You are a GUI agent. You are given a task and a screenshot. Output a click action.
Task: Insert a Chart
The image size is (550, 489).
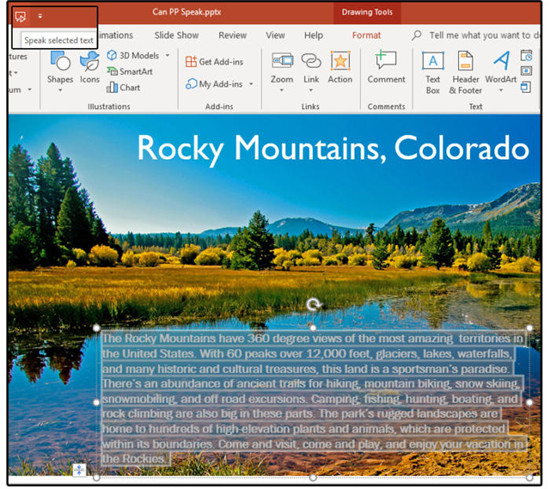(123, 87)
